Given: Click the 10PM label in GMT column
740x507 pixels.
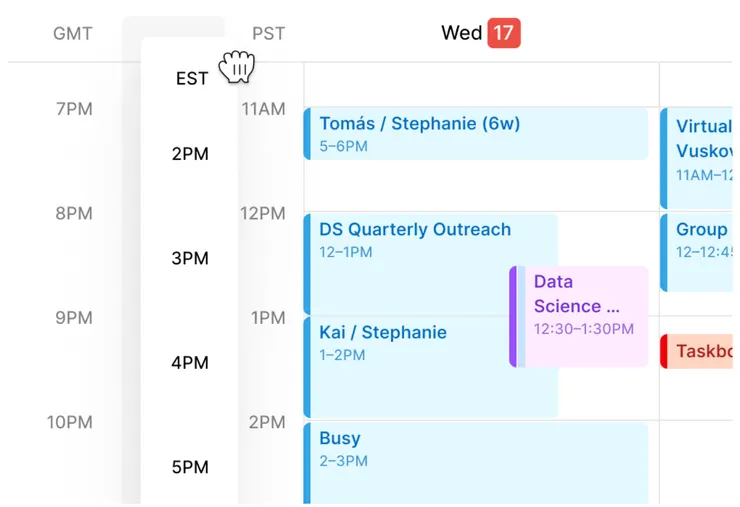Looking at the screenshot, I should (70, 422).
